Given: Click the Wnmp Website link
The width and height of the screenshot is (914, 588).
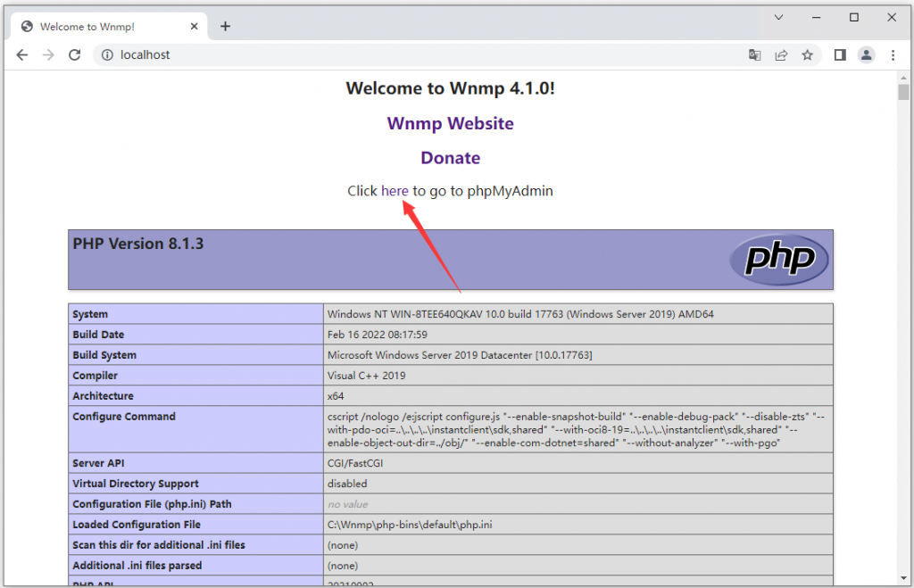Looking at the screenshot, I should [450, 123].
